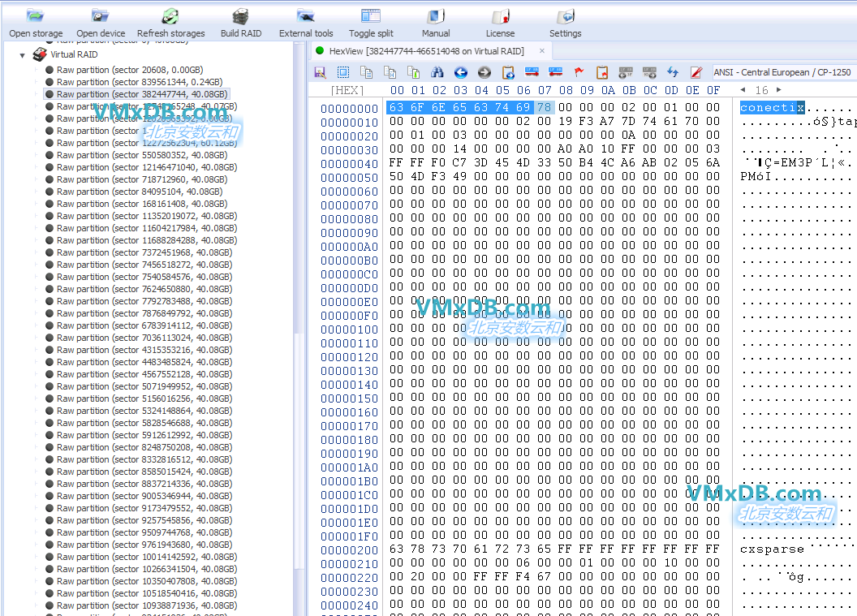Click the select-block icon in the HexView toolbar

(x=343, y=72)
